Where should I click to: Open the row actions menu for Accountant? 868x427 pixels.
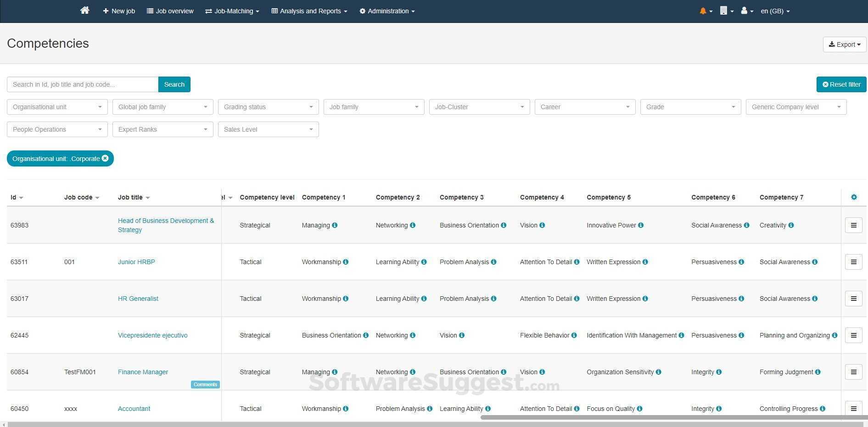click(853, 409)
